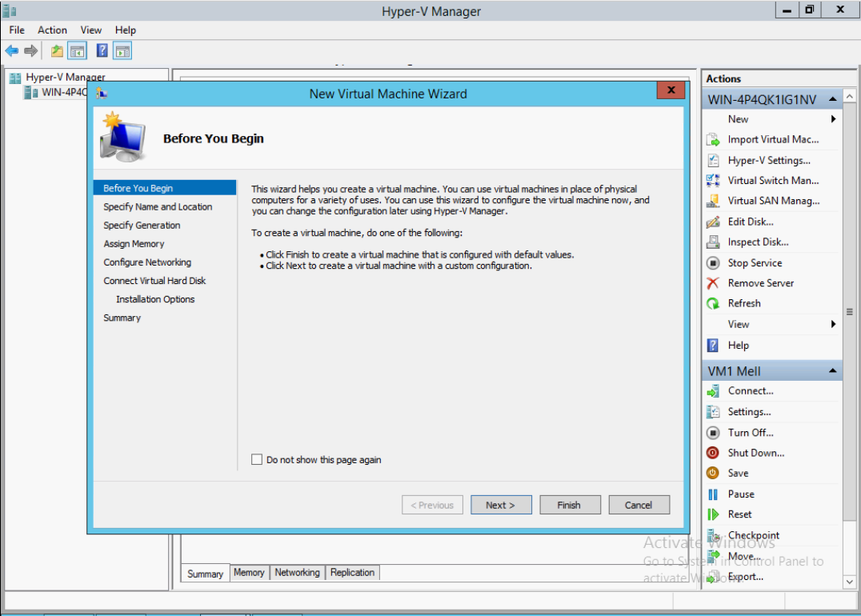
Task: Switch to the Networking tab
Action: click(x=297, y=572)
